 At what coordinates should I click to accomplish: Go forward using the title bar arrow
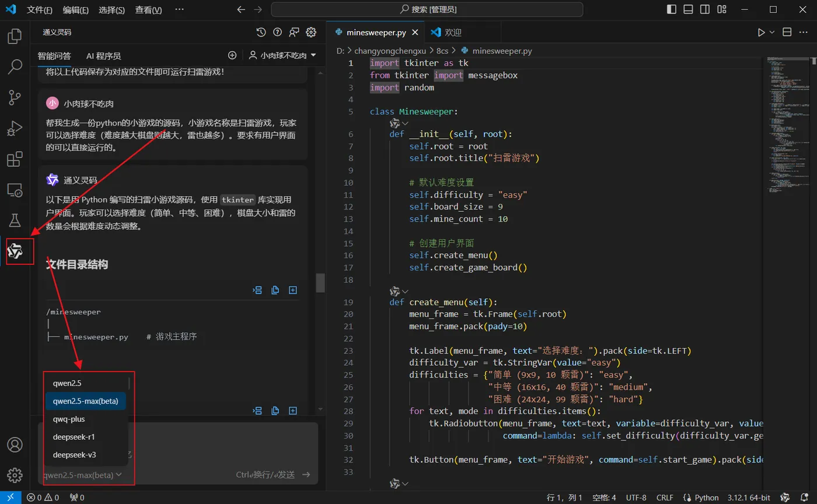coord(259,9)
